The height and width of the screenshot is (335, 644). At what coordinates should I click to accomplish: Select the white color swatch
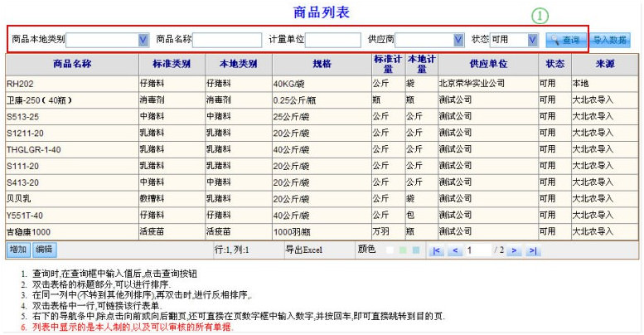point(388,250)
